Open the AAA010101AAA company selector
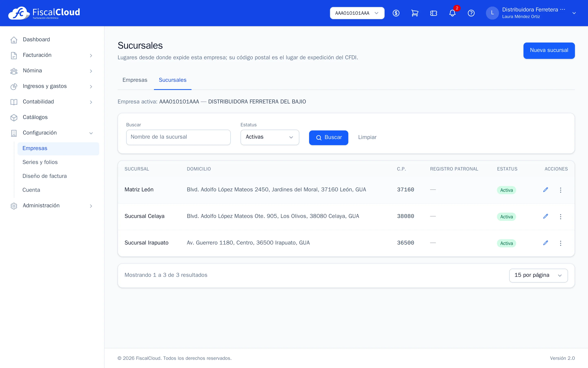The height and width of the screenshot is (368, 588). [357, 13]
